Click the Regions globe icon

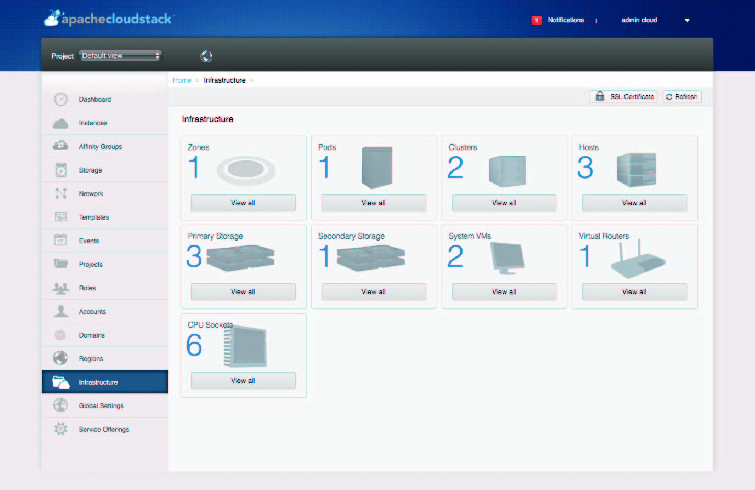coord(61,358)
